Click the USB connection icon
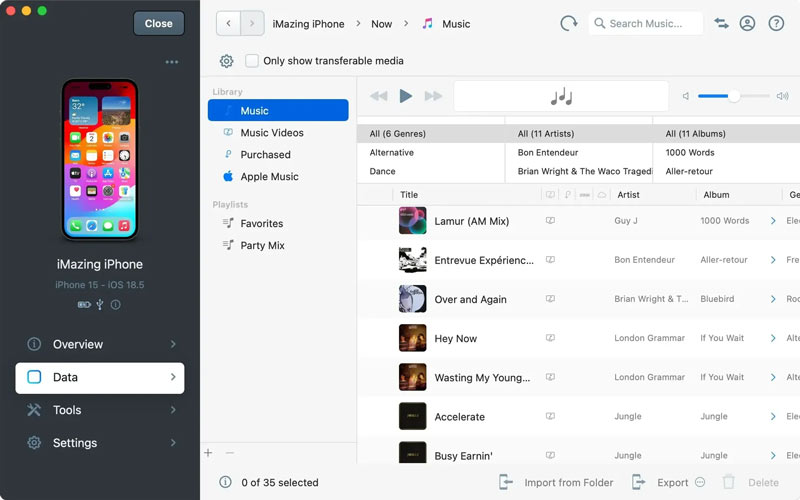 100,305
